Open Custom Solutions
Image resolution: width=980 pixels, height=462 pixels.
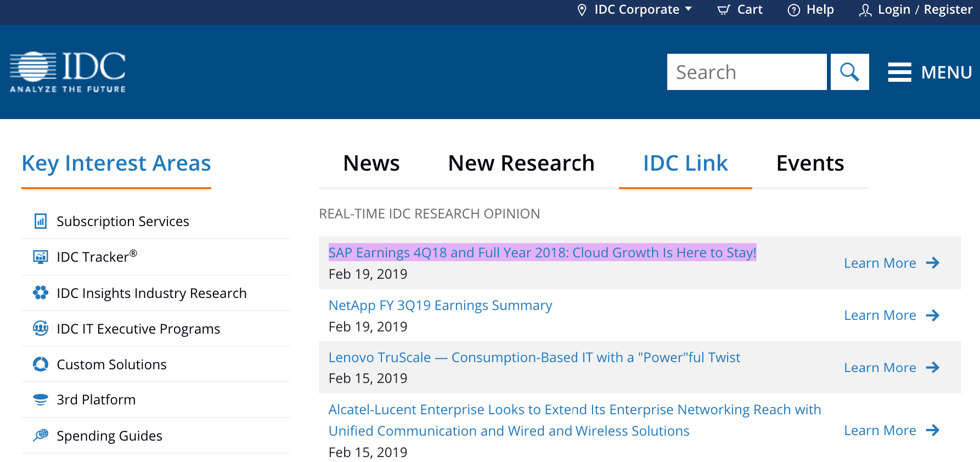[x=111, y=364]
